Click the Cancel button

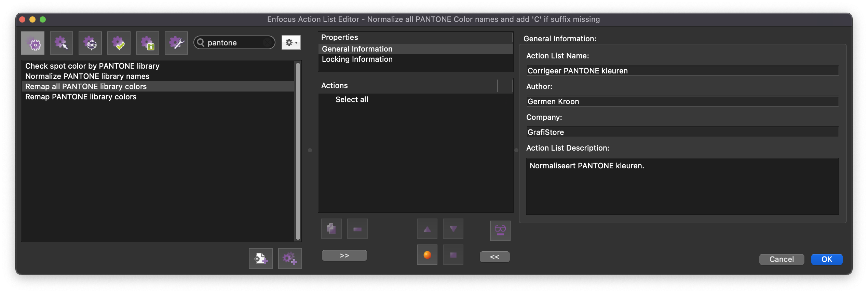click(782, 259)
